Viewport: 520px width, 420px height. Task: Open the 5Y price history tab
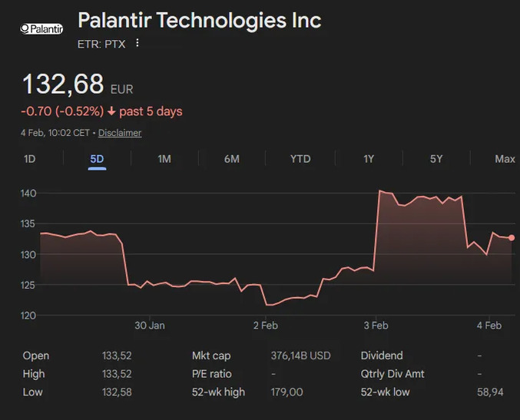(436, 159)
